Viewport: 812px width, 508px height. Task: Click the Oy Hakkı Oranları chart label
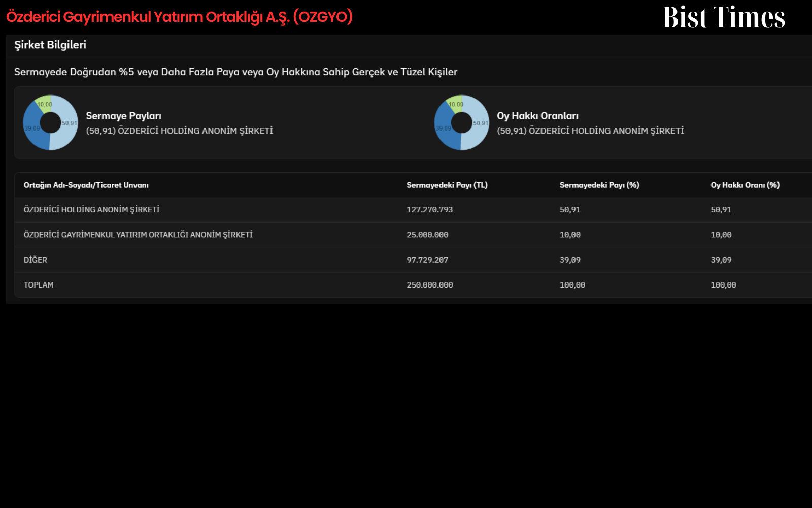coord(537,116)
